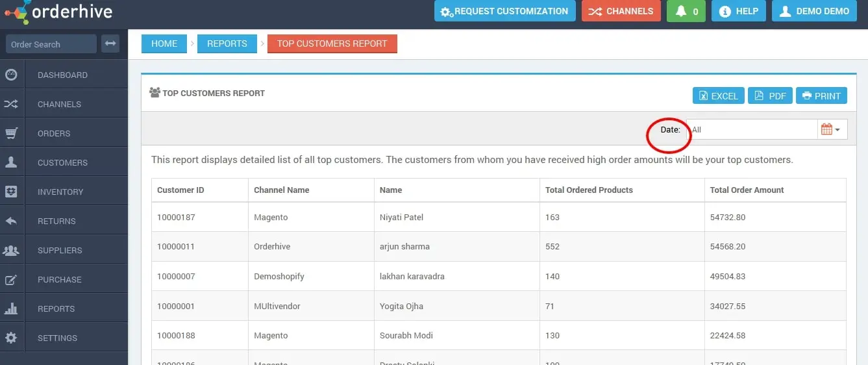Open notifications bell button
Screen dimensions: 868x365
(686, 11)
